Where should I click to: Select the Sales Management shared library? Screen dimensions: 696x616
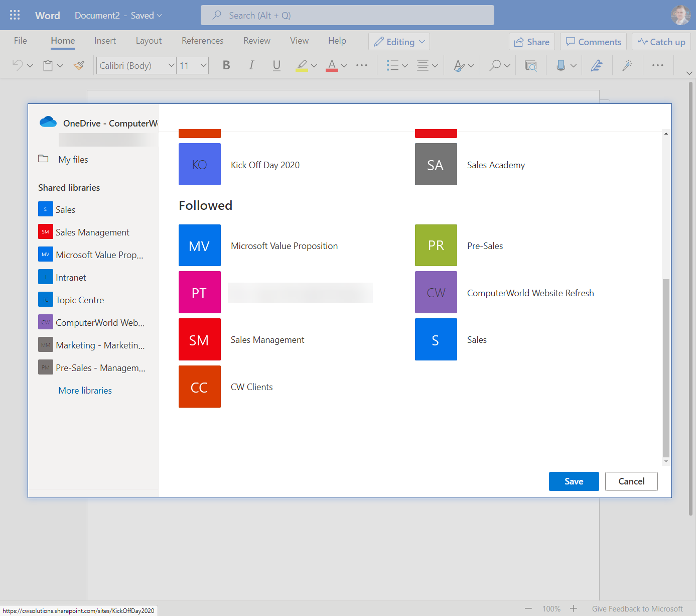tap(92, 232)
